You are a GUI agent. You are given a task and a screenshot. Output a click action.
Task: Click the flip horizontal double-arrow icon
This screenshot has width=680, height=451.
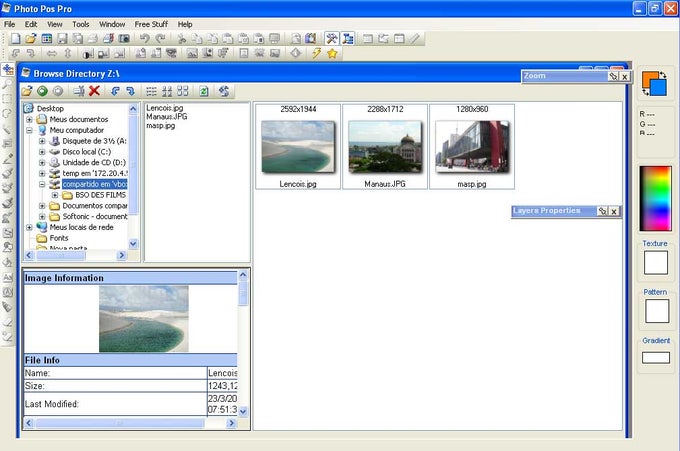point(52,53)
